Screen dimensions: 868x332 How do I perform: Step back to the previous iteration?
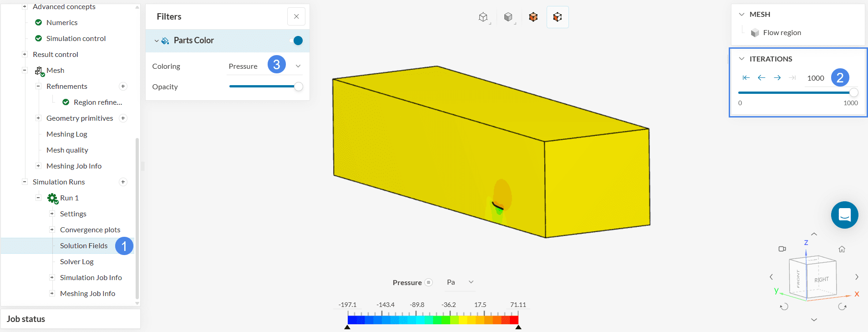coord(761,78)
